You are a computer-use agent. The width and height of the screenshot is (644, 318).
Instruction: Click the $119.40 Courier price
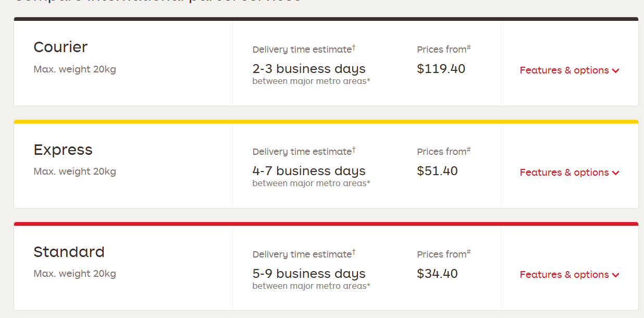pos(441,69)
